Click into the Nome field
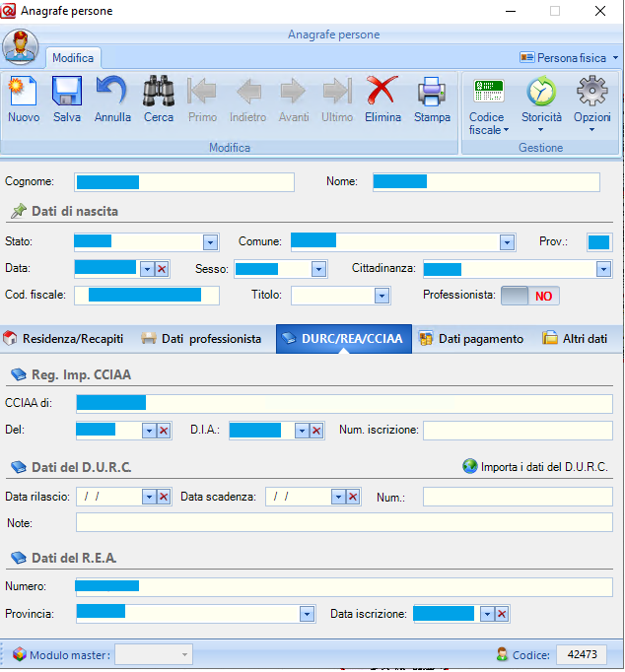Screen dimensions: 625x672 click(486, 182)
